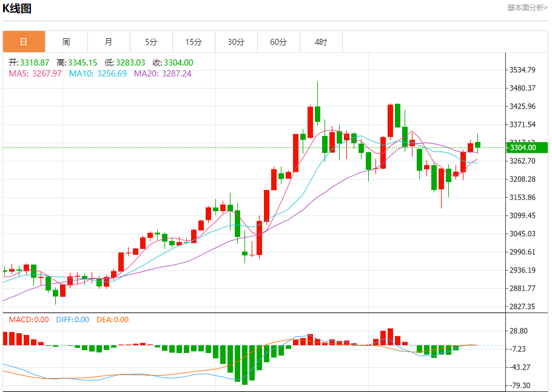Image resolution: width=552 pixels, height=392 pixels.
Task: Switch to the 周 weekly tab
Action: click(66, 42)
